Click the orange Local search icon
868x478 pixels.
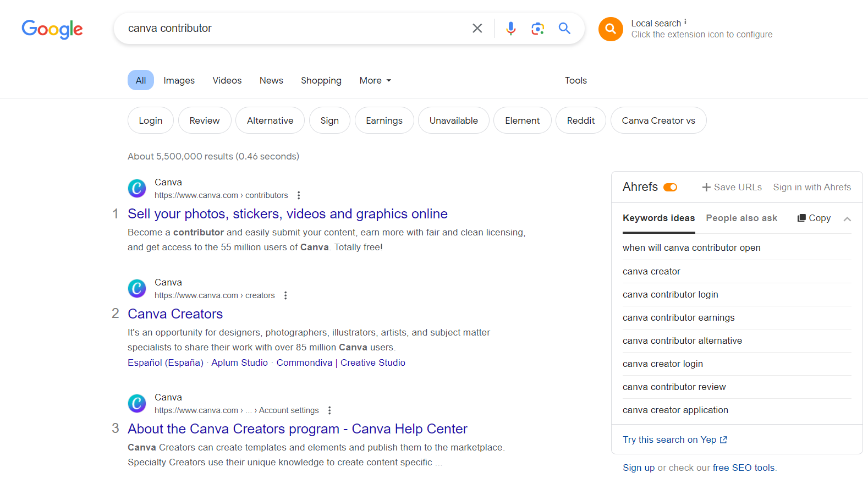click(611, 29)
